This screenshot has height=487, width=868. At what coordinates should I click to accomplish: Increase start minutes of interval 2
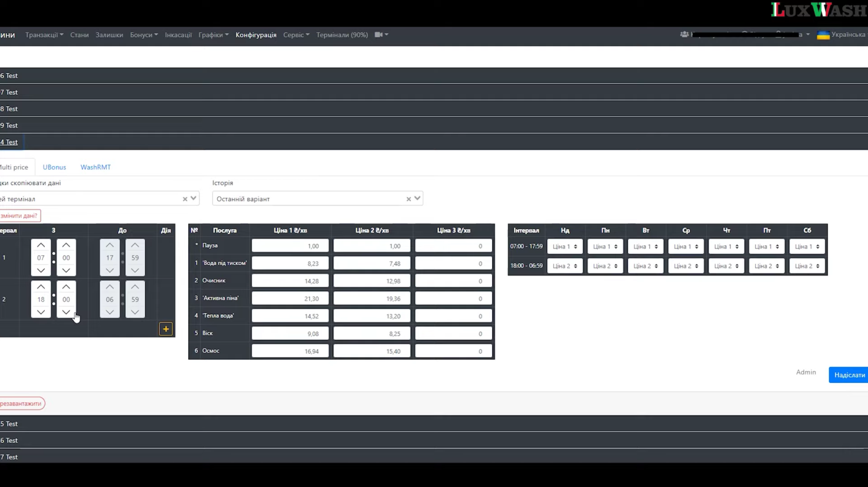pos(66,287)
